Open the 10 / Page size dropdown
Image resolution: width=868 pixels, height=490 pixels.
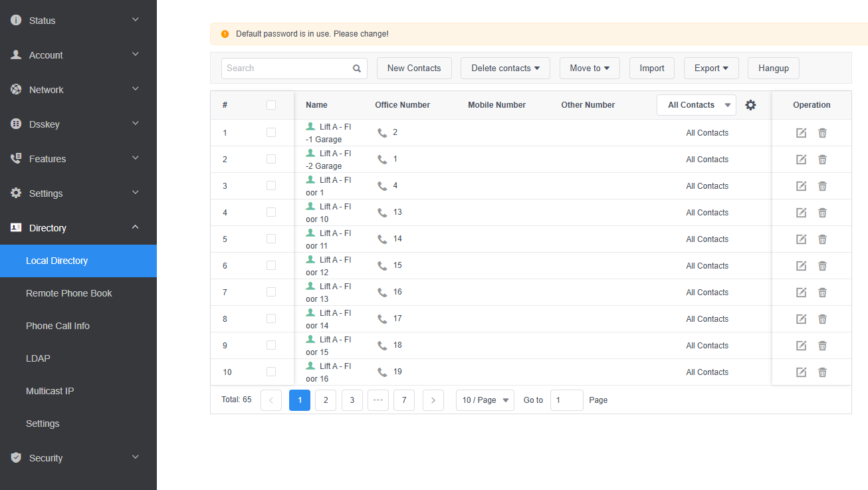click(x=485, y=400)
